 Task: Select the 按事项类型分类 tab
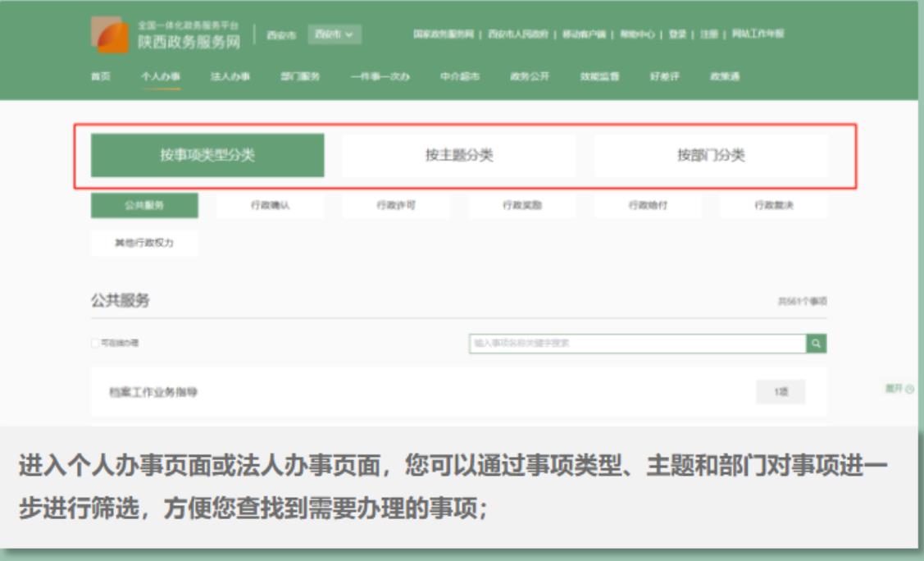[x=207, y=155]
